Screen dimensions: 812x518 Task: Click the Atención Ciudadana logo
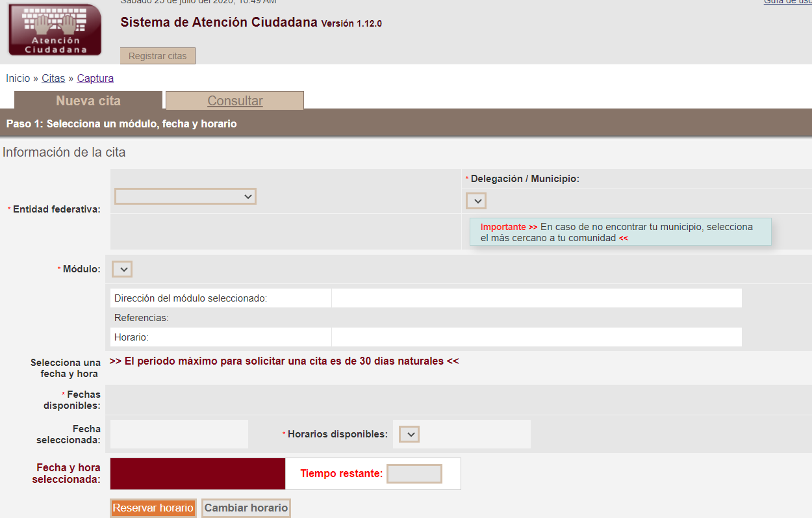55,29
